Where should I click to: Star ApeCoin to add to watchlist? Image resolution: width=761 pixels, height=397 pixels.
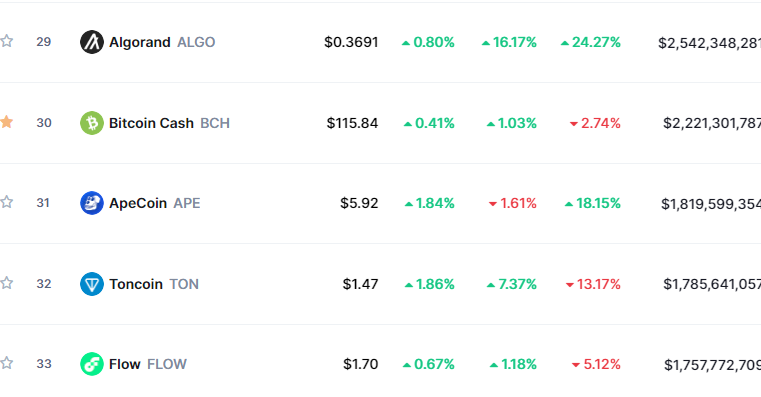point(6,202)
